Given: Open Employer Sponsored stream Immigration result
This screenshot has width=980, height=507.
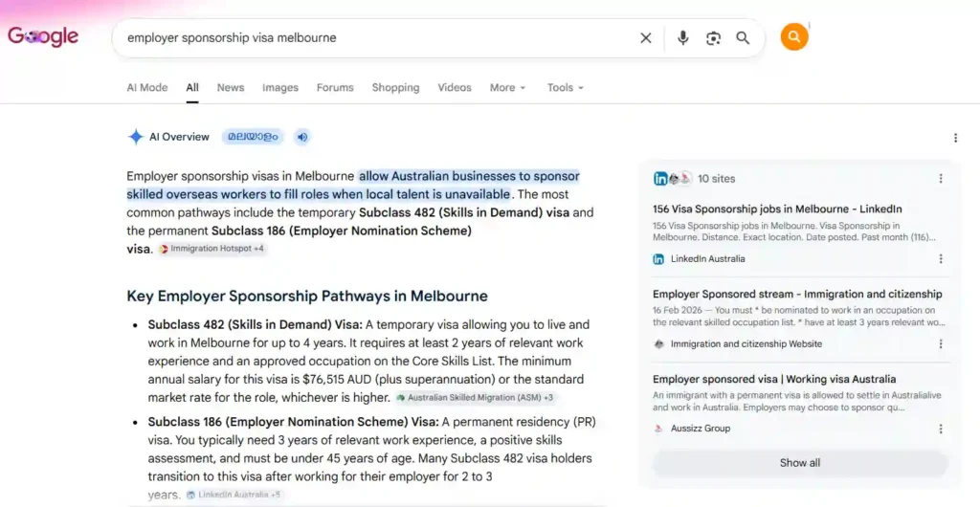Looking at the screenshot, I should click(x=797, y=294).
